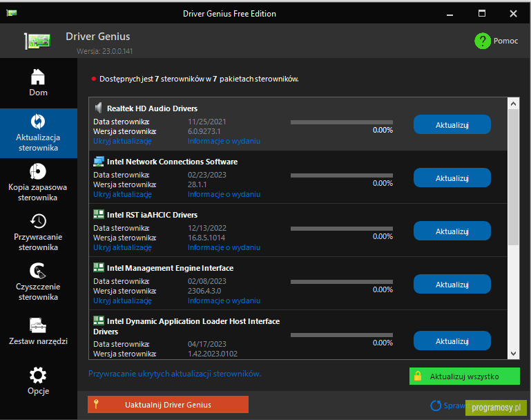
Task: Click the driver list scrollbar down arrow
Action: tap(513, 353)
